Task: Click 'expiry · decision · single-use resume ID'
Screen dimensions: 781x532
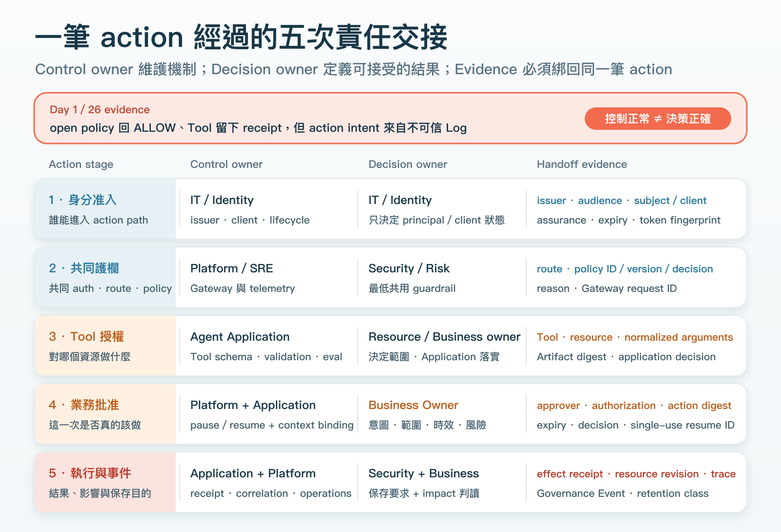Action: pos(636,425)
